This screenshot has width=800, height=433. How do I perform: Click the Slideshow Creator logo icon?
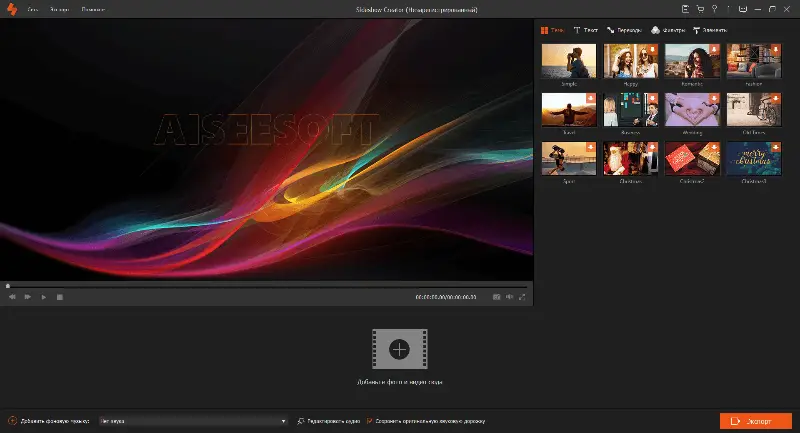12,9
